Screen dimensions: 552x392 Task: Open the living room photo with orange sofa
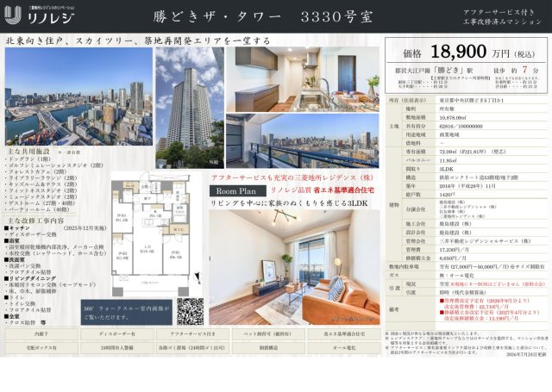(294, 267)
